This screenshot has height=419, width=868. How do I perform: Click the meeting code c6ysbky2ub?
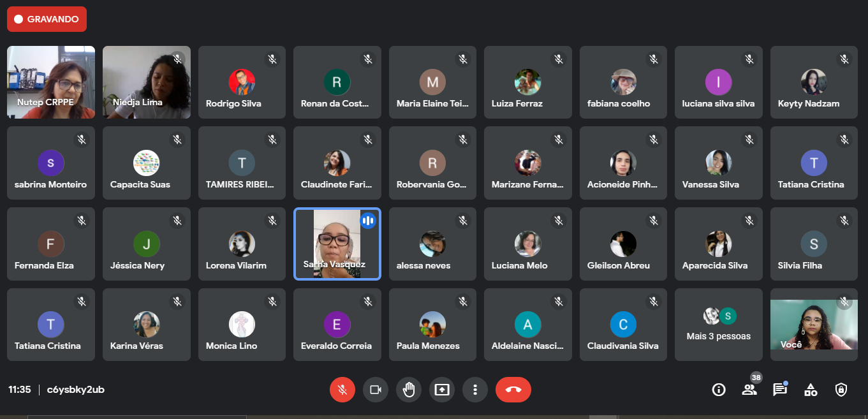pos(76,390)
